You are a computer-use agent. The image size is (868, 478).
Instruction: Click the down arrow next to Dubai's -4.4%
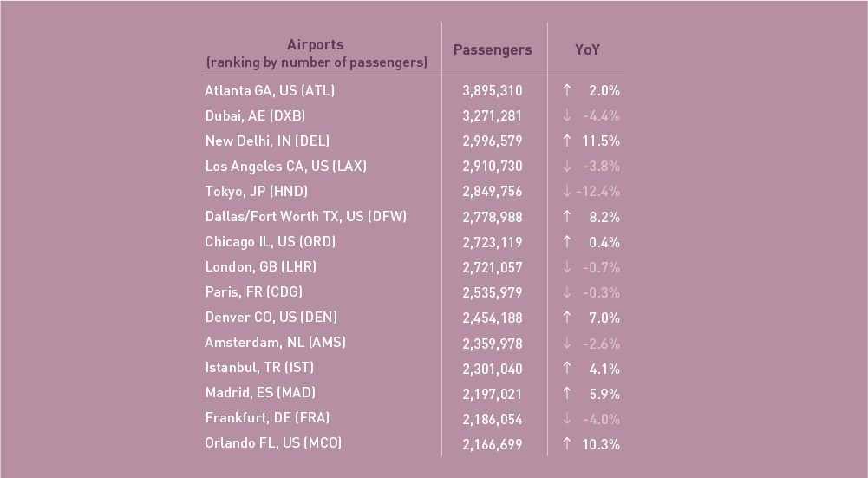pos(566,115)
